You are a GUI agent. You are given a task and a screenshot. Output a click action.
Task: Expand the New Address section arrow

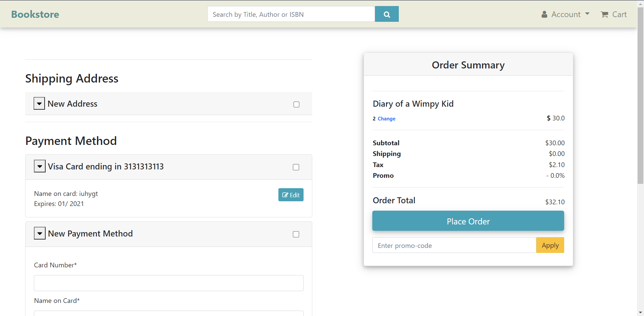pos(39,104)
